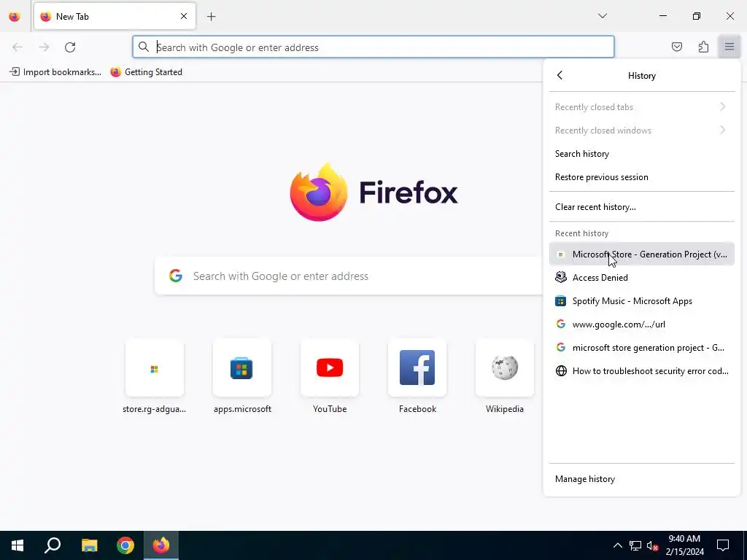Focus the address bar field

tap(373, 47)
